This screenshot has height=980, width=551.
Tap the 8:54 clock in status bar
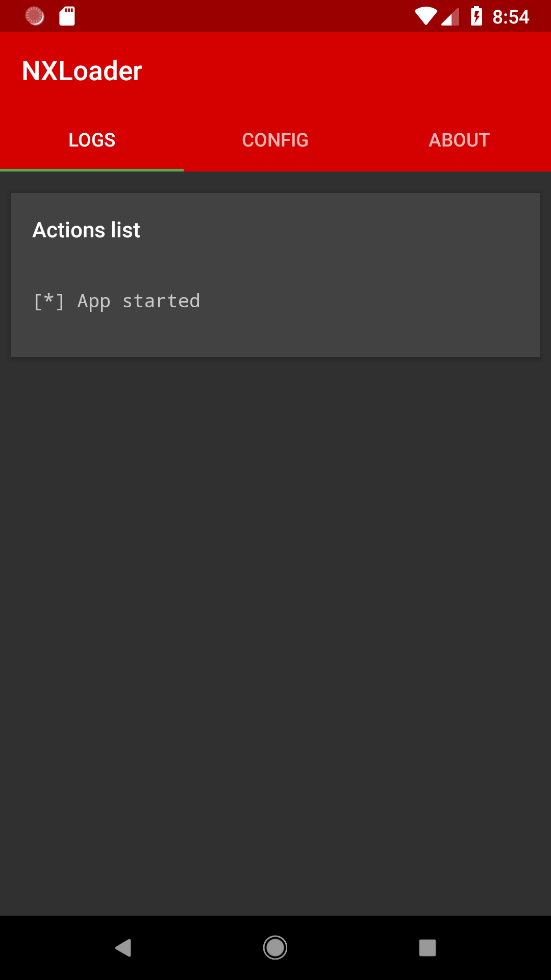coord(511,17)
